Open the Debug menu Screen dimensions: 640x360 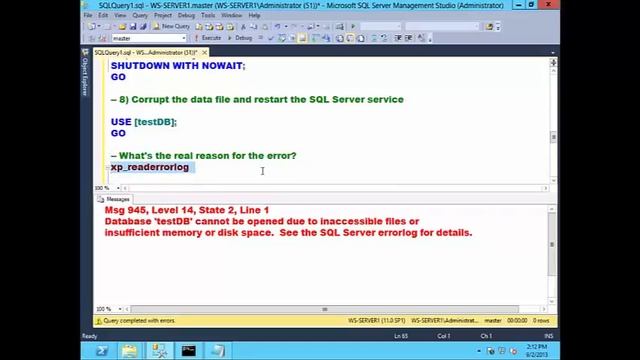coord(186,16)
